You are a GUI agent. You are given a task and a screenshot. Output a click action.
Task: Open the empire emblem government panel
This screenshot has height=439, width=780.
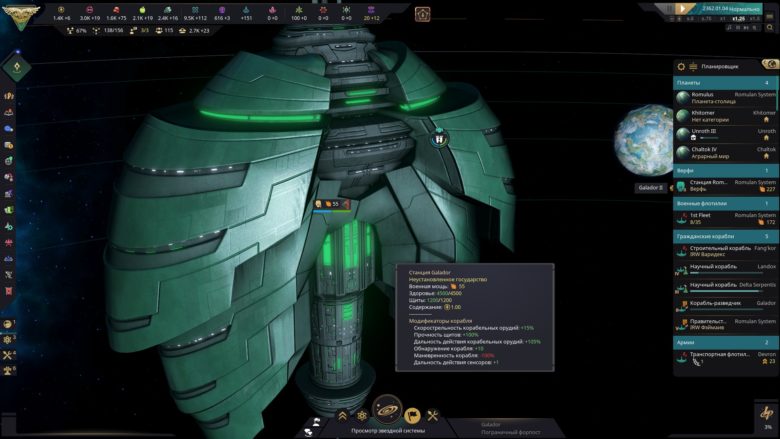(x=20, y=16)
